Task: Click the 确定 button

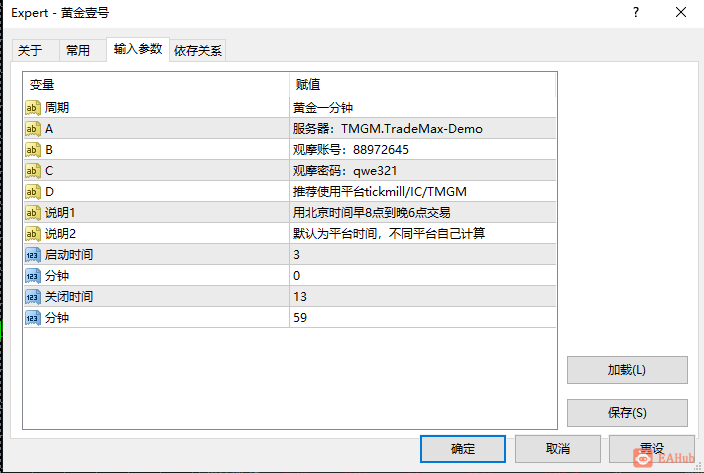Action: [x=463, y=449]
